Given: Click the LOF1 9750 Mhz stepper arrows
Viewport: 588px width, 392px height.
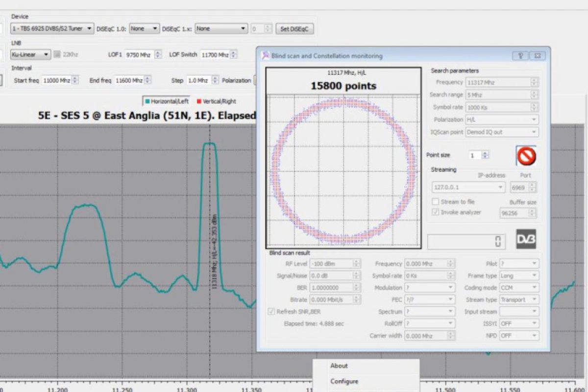Looking at the screenshot, I should [158, 55].
